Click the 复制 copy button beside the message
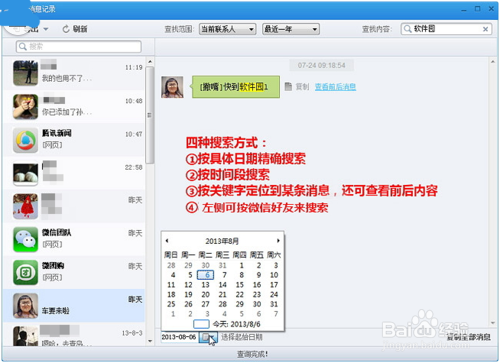Image resolution: width=499 pixels, height=363 pixels. [x=297, y=87]
